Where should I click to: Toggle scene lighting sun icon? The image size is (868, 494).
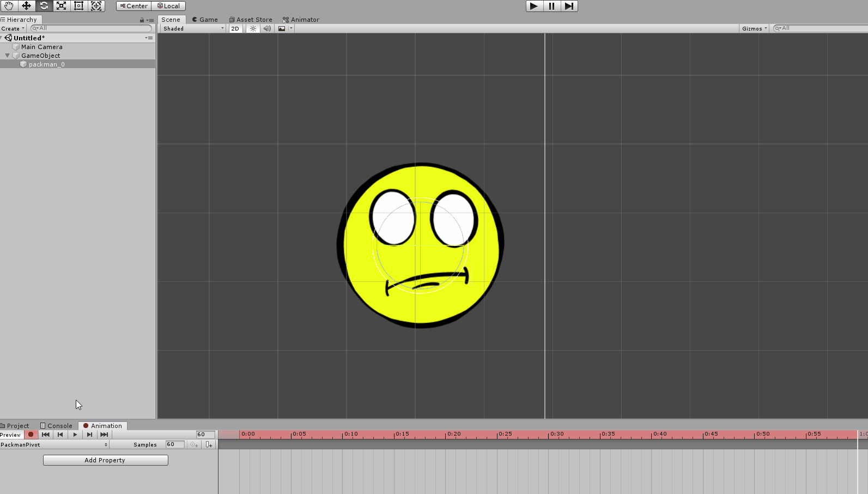point(253,28)
